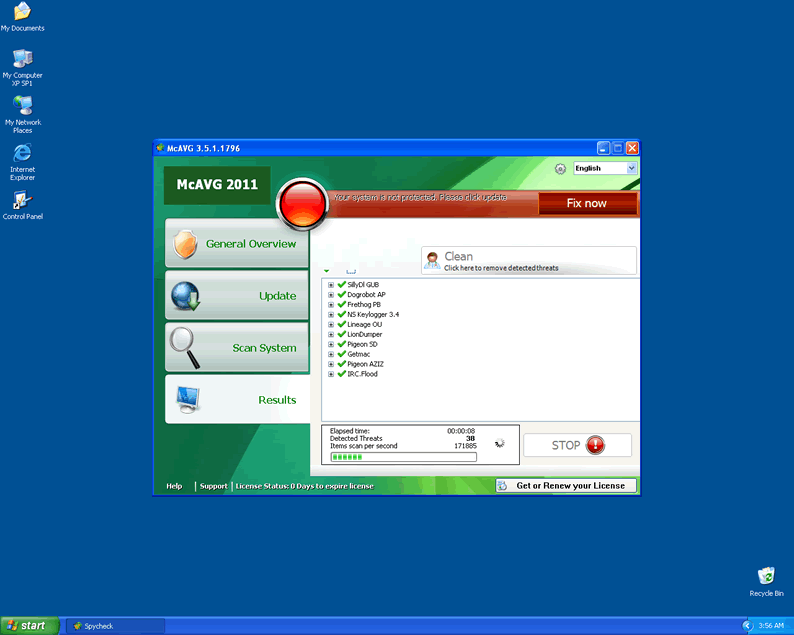Click the globe download icon for Update
794x635 pixels.
coord(185,296)
